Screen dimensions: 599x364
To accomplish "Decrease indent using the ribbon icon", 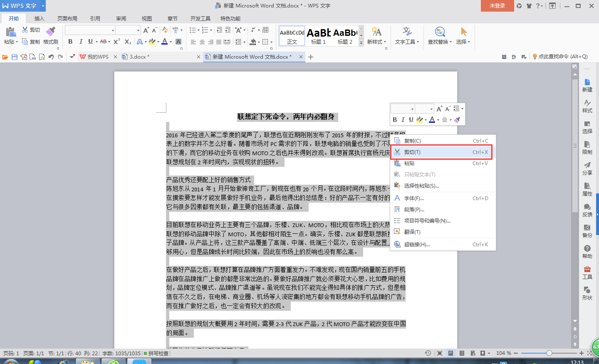I will click(219, 30).
